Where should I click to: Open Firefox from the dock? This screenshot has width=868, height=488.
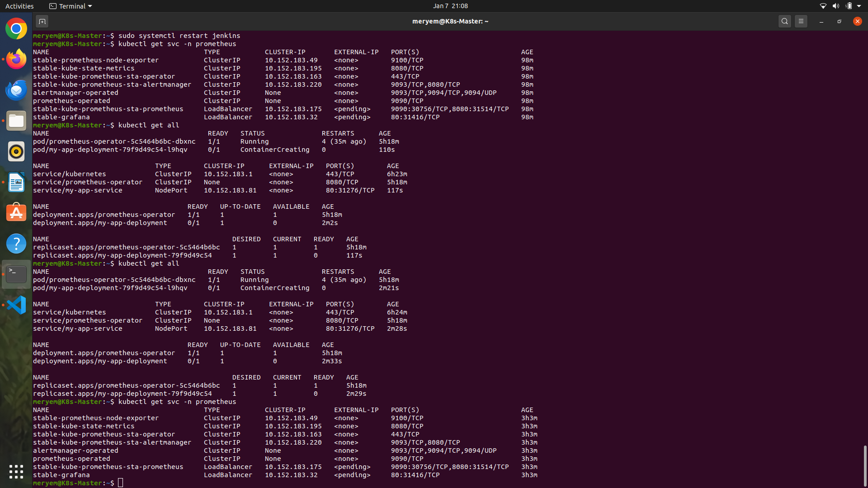(x=16, y=59)
